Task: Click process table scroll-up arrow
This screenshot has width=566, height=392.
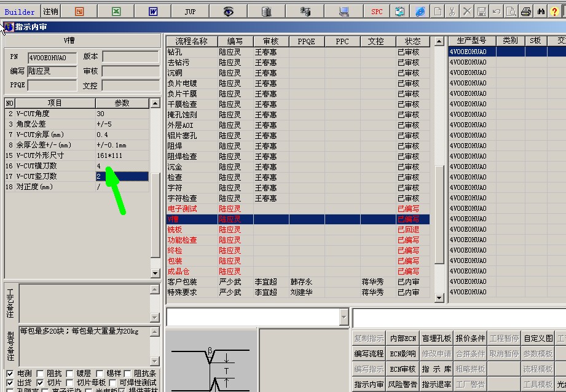Action: (439, 41)
